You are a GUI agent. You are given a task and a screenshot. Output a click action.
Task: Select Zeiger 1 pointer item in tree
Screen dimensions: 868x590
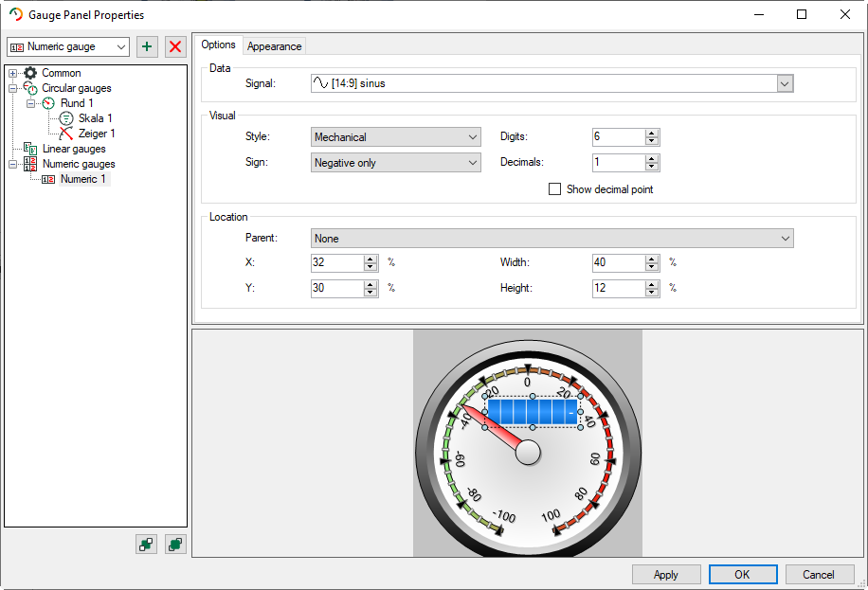pyautogui.click(x=97, y=134)
